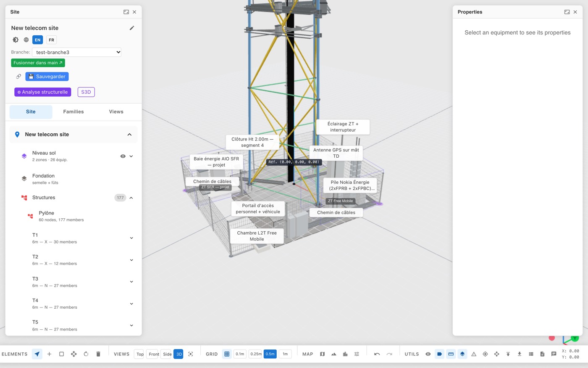Viewport: 588px width, 368px height.
Task: Click the buildings icon in the Map group
Action: click(345, 354)
